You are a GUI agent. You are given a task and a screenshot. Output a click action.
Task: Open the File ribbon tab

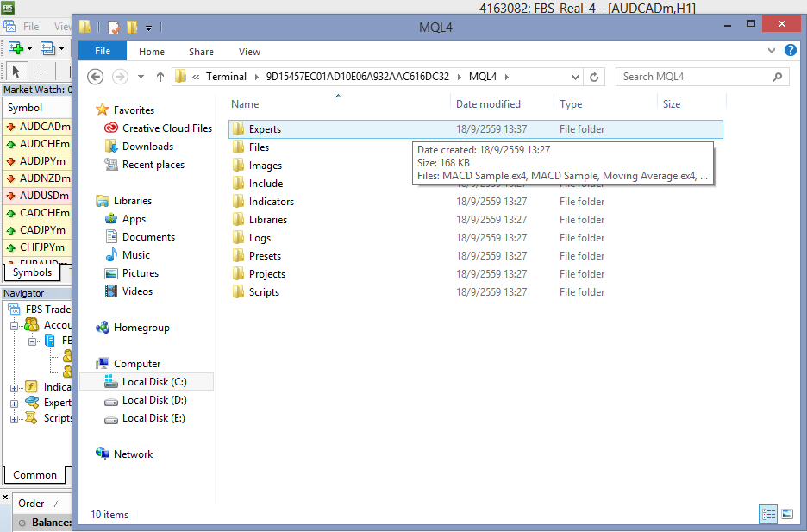tap(103, 51)
